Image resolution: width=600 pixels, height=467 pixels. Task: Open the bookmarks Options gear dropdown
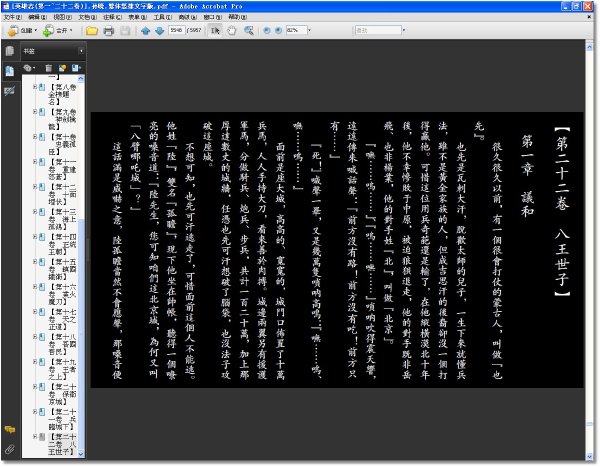[x=29, y=68]
